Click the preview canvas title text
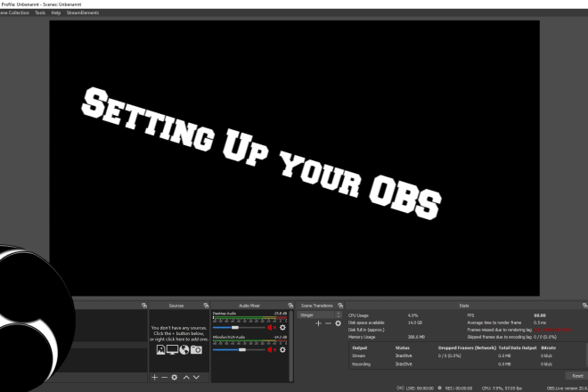Screen dimensions: 588x392 click(261, 153)
